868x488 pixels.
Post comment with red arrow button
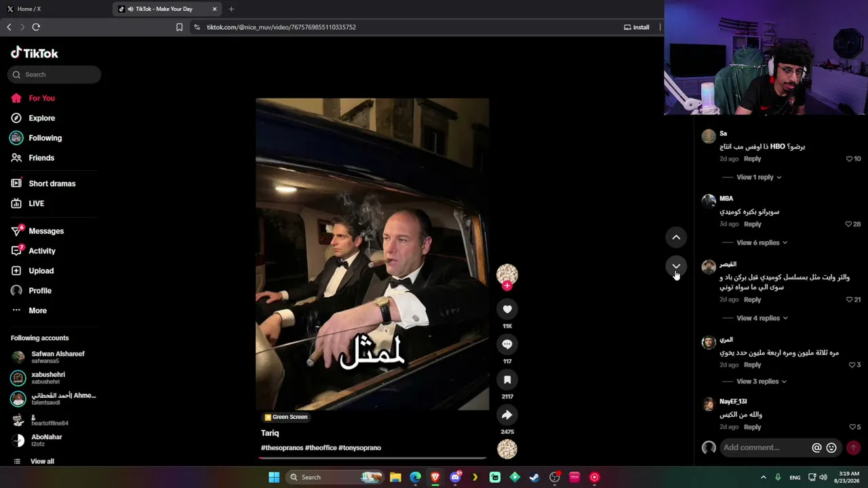pos(853,447)
